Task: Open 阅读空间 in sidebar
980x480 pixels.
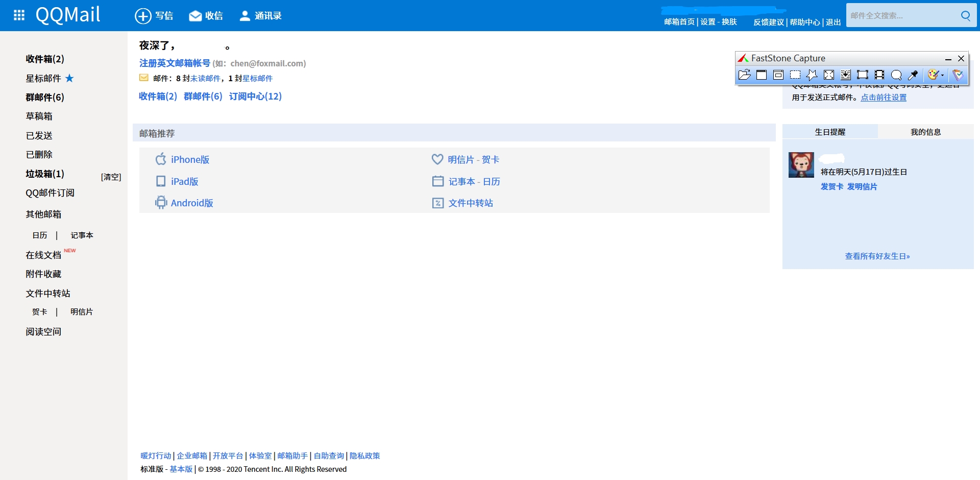Action: click(x=43, y=331)
